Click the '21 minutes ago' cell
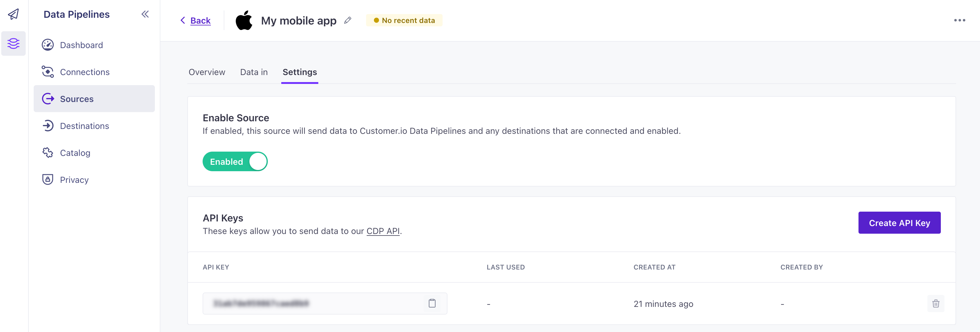The image size is (980, 332). click(x=663, y=304)
